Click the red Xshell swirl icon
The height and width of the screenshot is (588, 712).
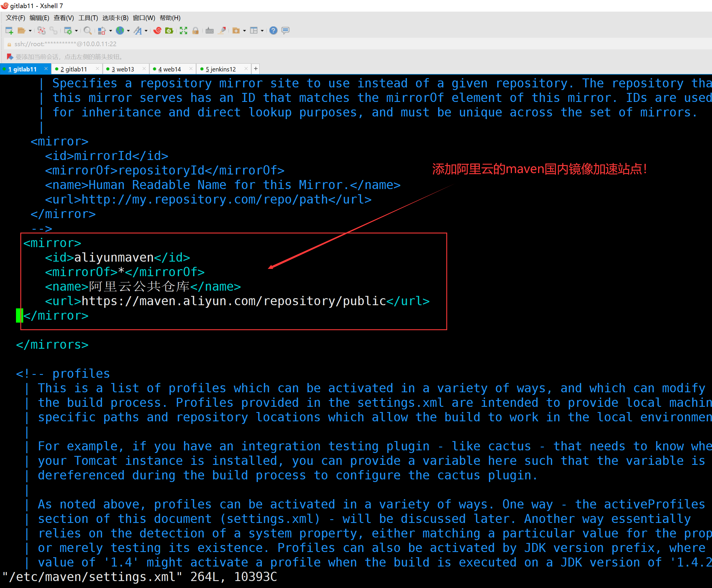tap(157, 31)
